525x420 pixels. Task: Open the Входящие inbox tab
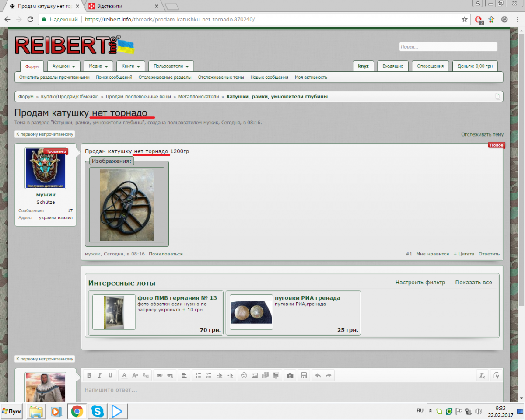pos(393,66)
